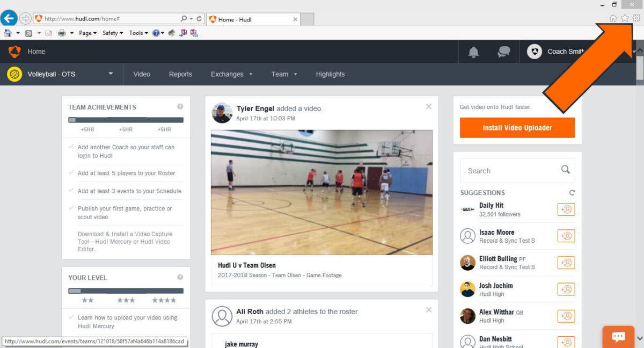Open the arrow beside the IE Home icon
The height and width of the screenshot is (348, 644).
tap(18, 33)
